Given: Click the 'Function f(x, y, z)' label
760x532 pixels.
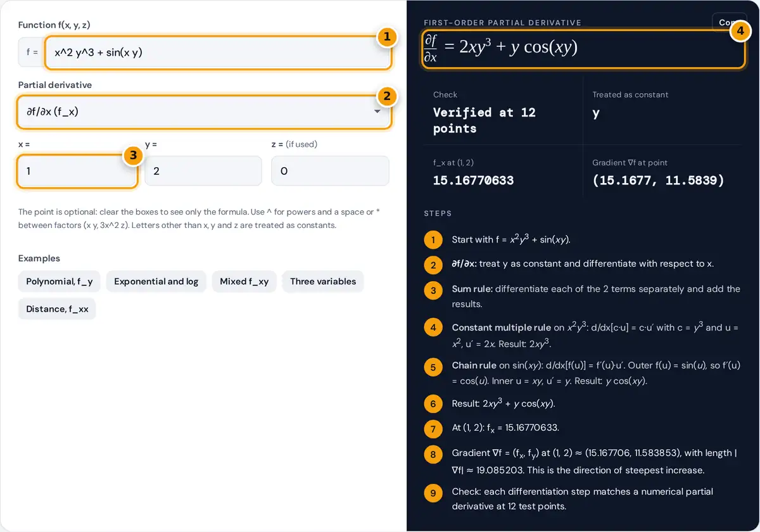Looking at the screenshot, I should tap(55, 25).
